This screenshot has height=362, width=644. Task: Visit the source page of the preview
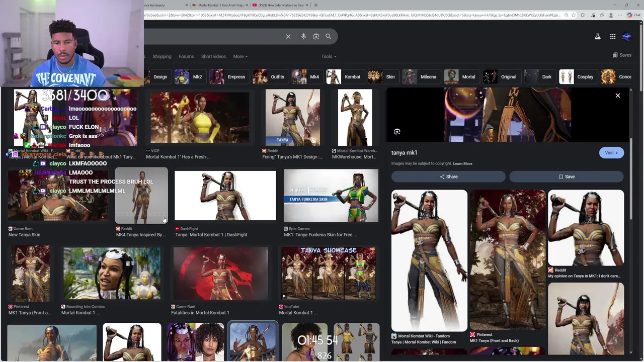611,153
